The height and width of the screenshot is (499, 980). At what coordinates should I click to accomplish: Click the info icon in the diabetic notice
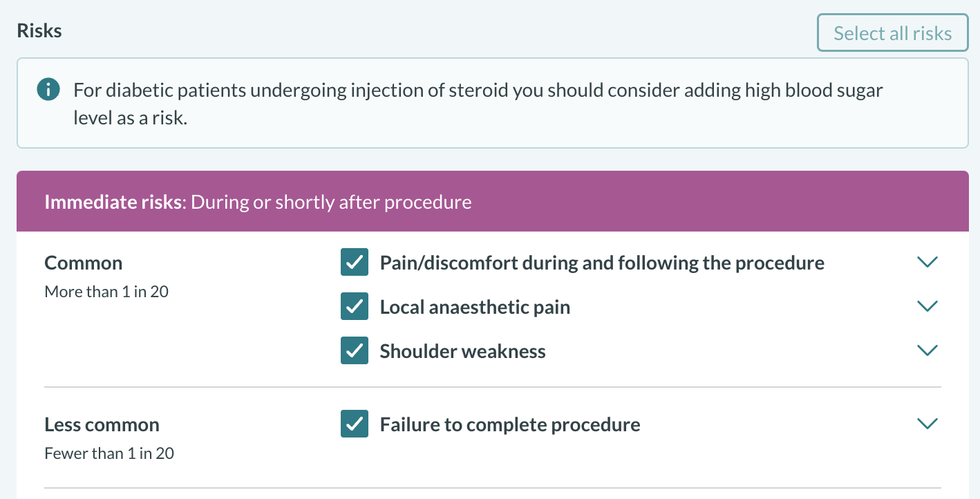[x=48, y=90]
